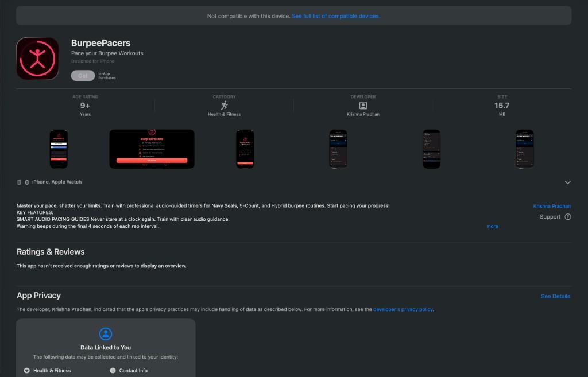This screenshot has height=377, width=588.
Task: Click the developer person icon above Krishna Pradhan
Action: click(363, 106)
